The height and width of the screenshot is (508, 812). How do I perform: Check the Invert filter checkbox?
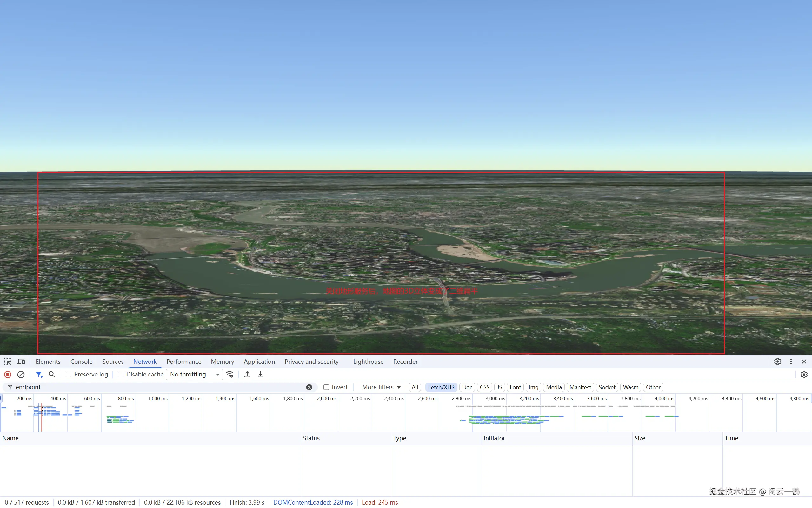click(326, 387)
